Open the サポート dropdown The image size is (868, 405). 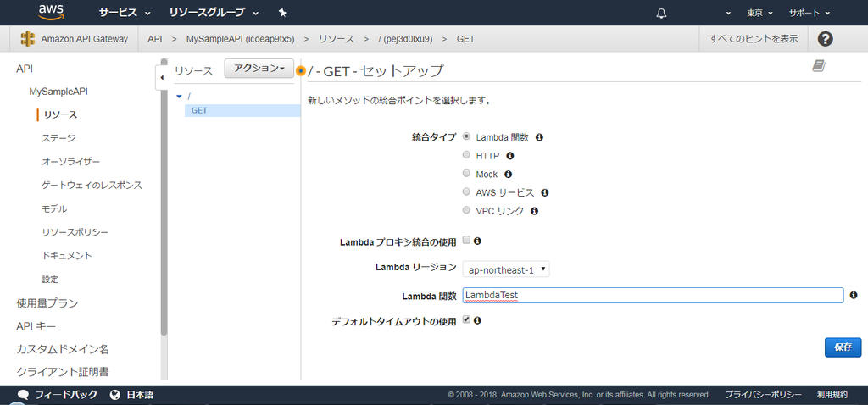[810, 14]
